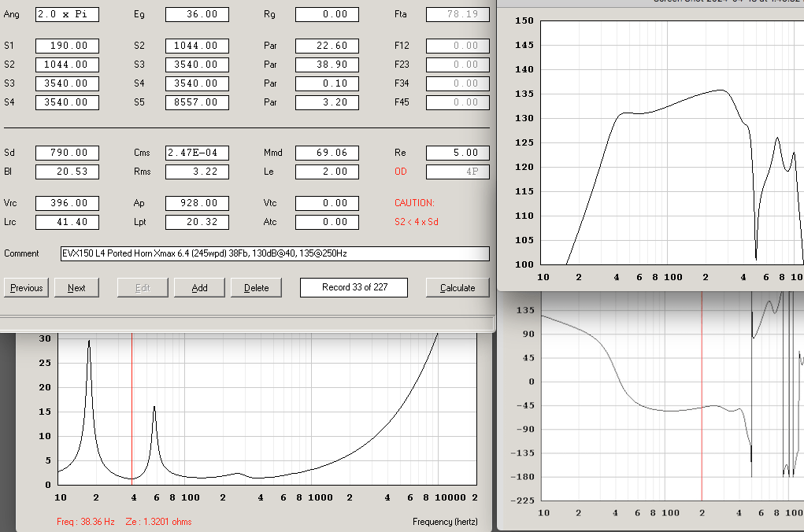Edit the Sd field 790.00
Screen dimensions: 804x532
[x=67, y=153]
